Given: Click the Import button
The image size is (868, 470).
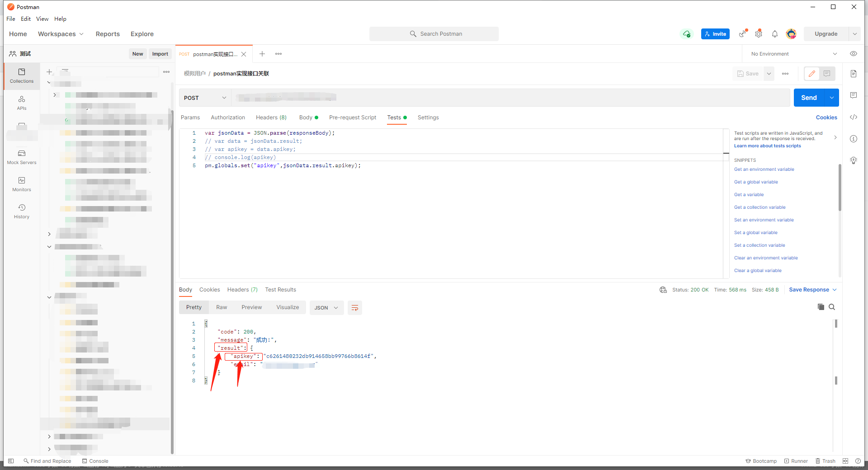Looking at the screenshot, I should point(160,54).
